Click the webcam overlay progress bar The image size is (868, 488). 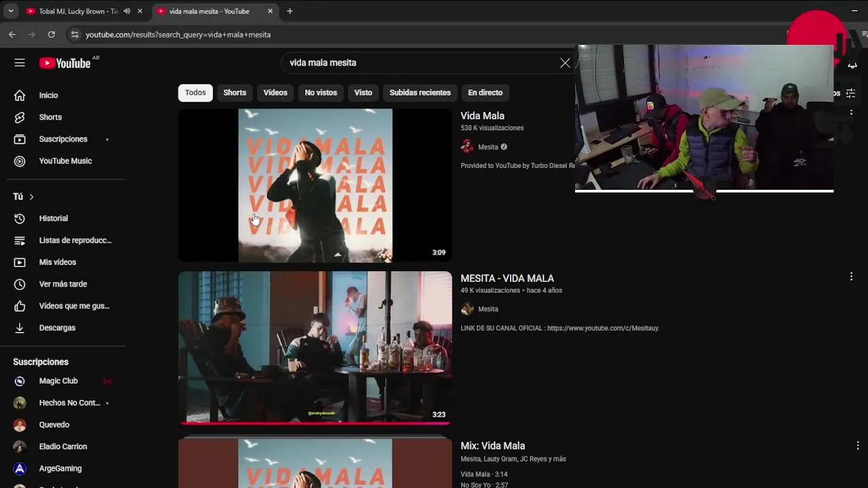click(x=704, y=191)
